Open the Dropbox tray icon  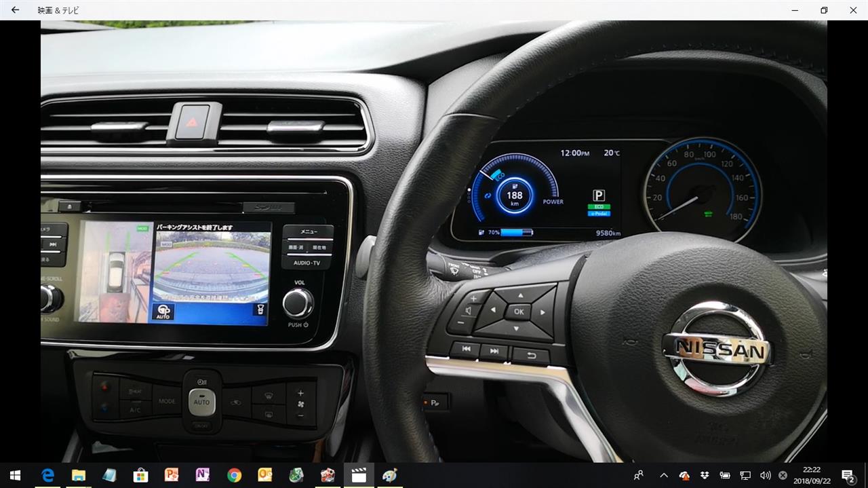(705, 475)
